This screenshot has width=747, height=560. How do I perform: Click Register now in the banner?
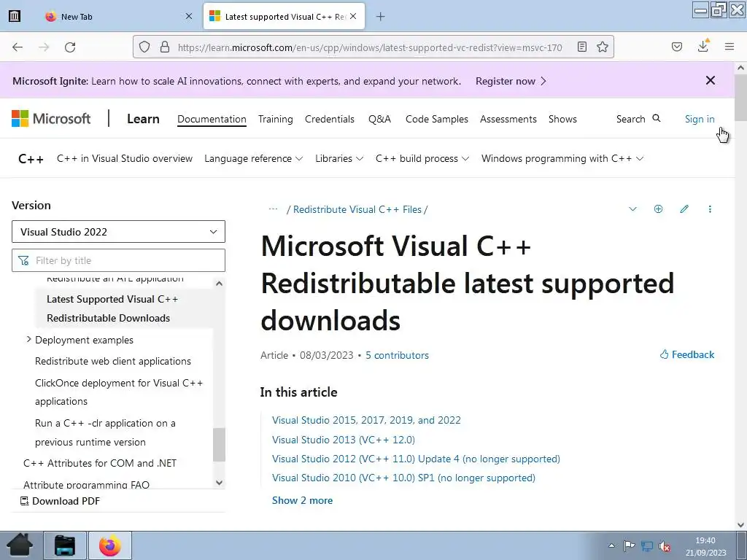point(511,81)
